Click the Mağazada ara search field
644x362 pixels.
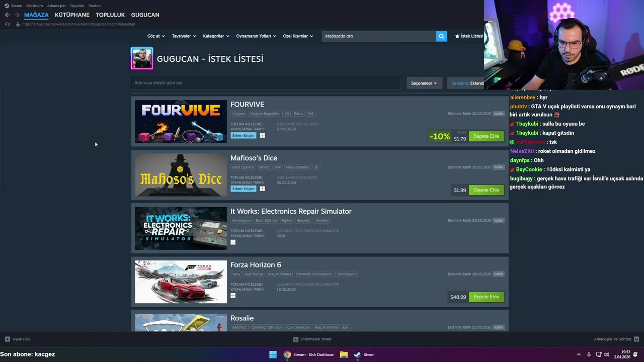[x=379, y=36]
